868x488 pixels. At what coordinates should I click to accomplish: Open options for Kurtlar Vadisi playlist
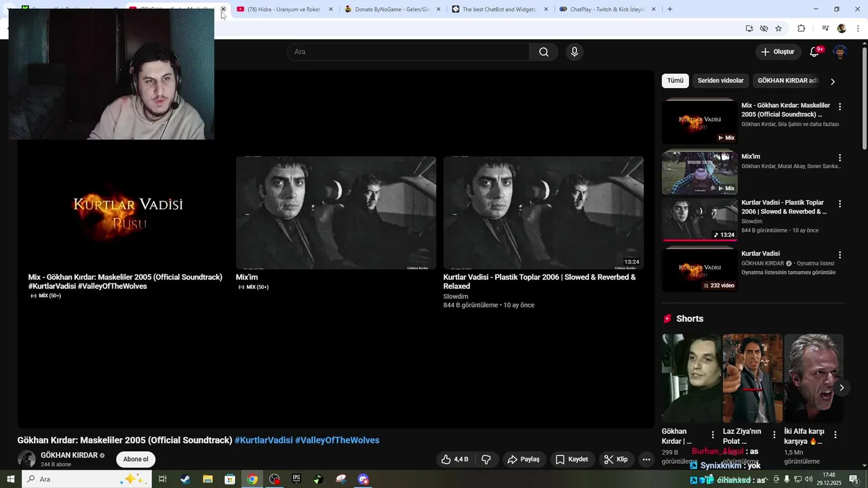[x=840, y=255]
